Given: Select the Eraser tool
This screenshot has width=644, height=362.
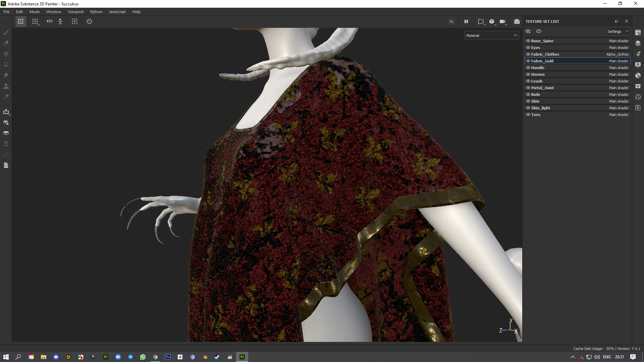Looking at the screenshot, I should [x=6, y=43].
